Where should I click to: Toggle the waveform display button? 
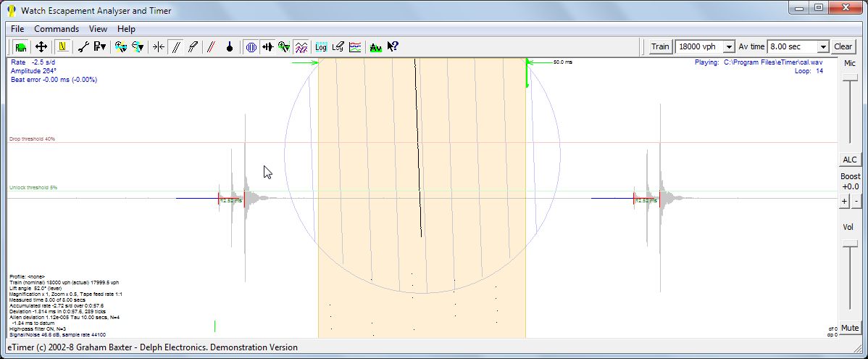(268, 47)
